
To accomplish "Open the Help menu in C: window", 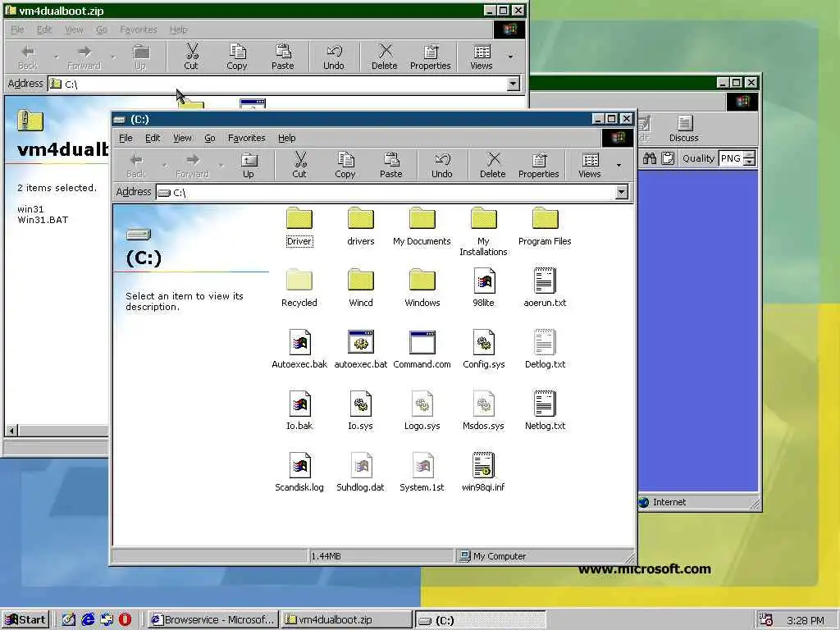I will 286,138.
